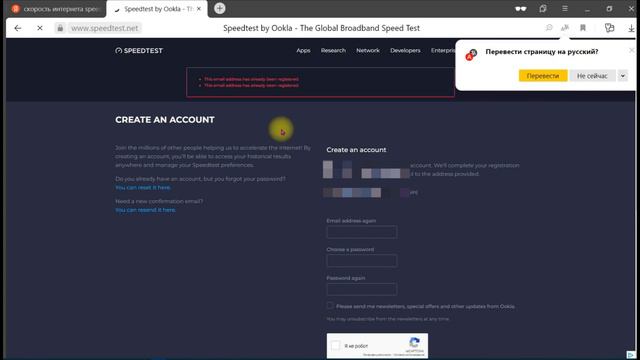Open a new tab with plus button
Screen dimensions: 640x360
pos(220,8)
